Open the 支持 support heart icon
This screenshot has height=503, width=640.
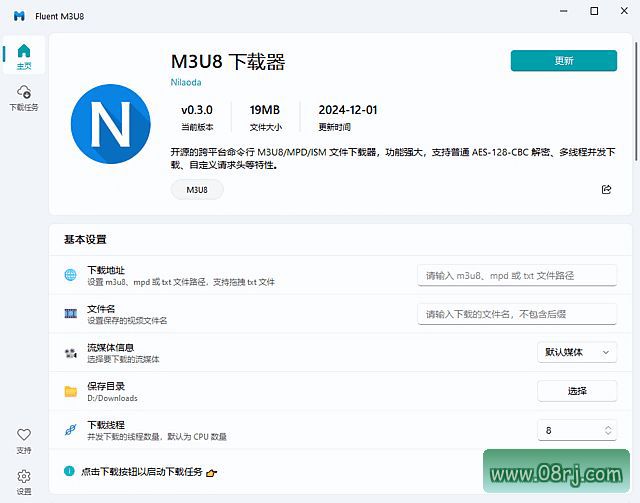[24, 441]
